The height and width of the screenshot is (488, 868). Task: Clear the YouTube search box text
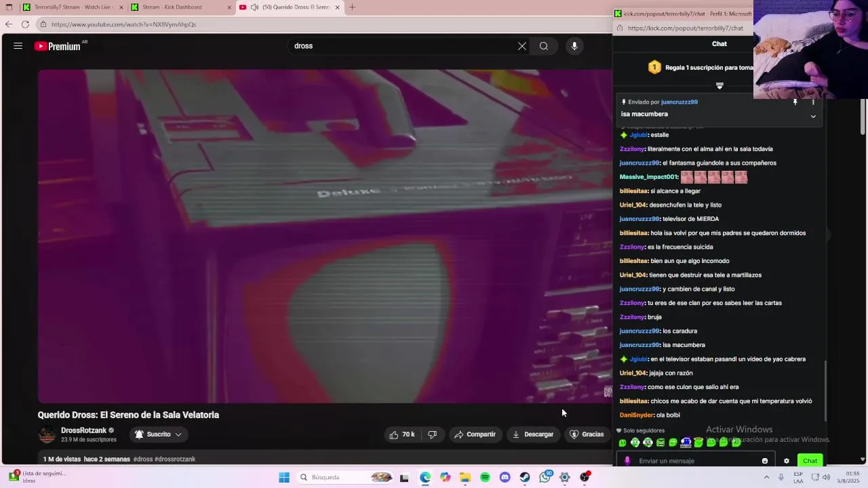click(x=522, y=46)
